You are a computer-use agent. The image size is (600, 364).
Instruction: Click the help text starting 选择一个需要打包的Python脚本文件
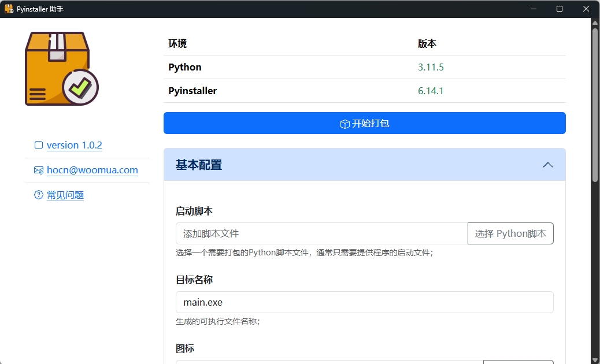[304, 252]
